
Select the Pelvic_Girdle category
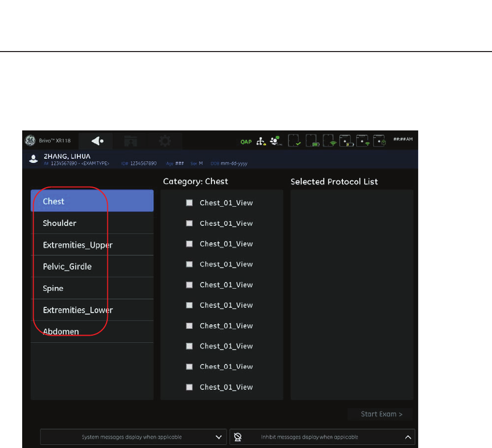point(92,267)
